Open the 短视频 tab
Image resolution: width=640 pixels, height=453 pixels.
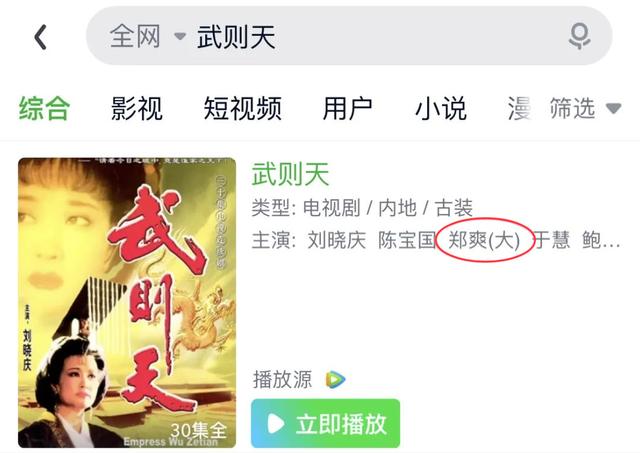coord(242,109)
